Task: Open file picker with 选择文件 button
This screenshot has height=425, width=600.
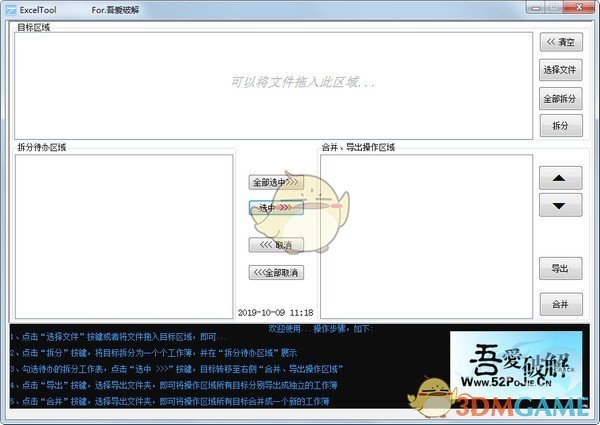Action: click(560, 70)
